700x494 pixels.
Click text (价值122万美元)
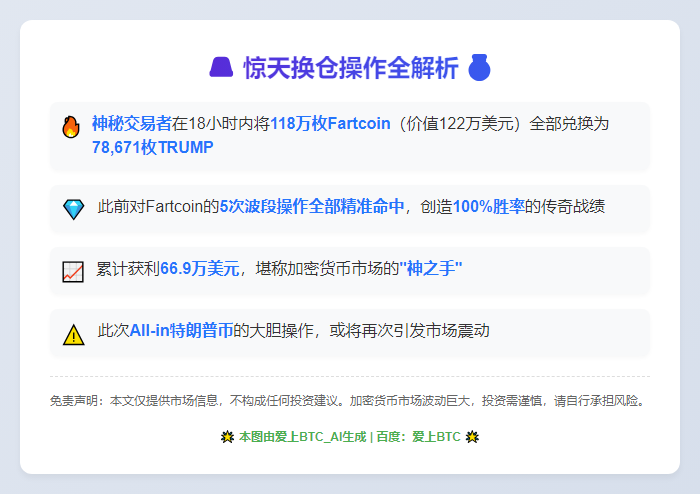459,123
